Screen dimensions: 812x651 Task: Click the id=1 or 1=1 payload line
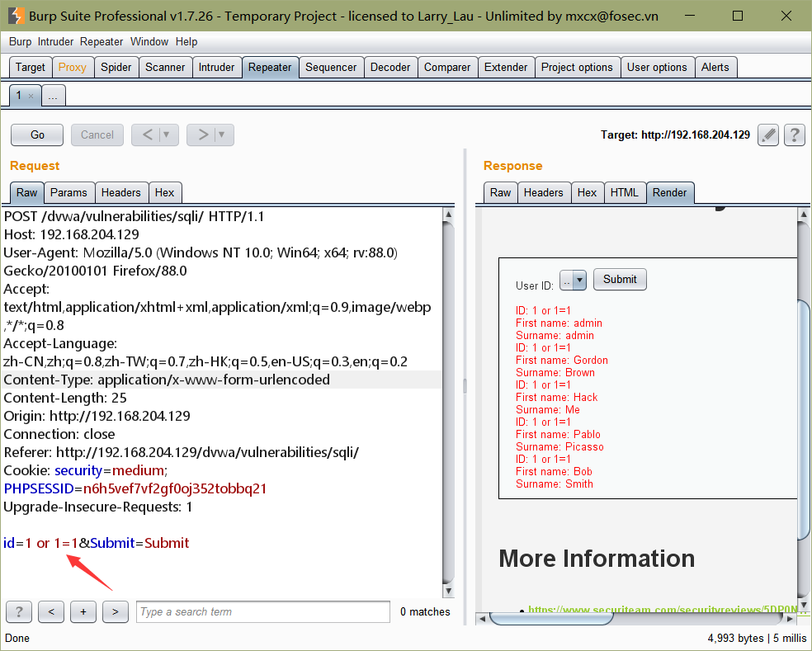point(97,543)
